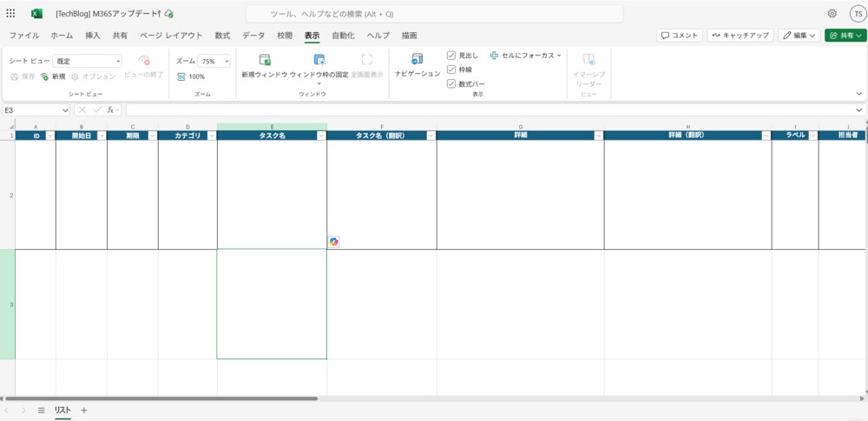868x421 pixels.
Task: Click the green 共有 share button
Action: [x=845, y=36]
